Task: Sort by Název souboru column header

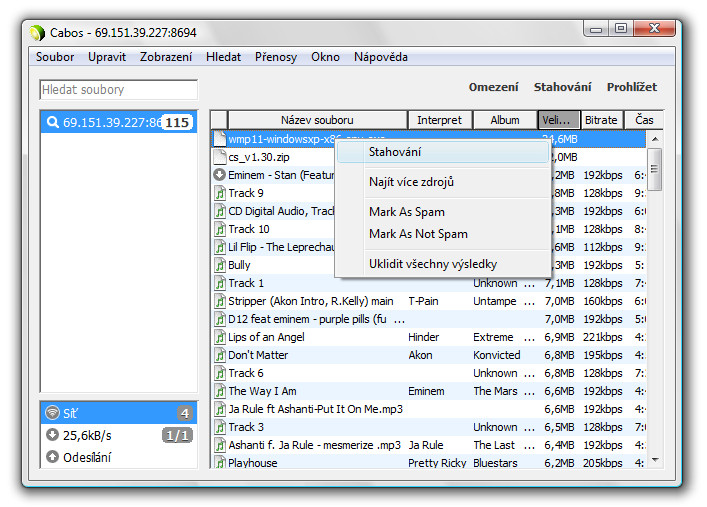Action: [x=317, y=120]
